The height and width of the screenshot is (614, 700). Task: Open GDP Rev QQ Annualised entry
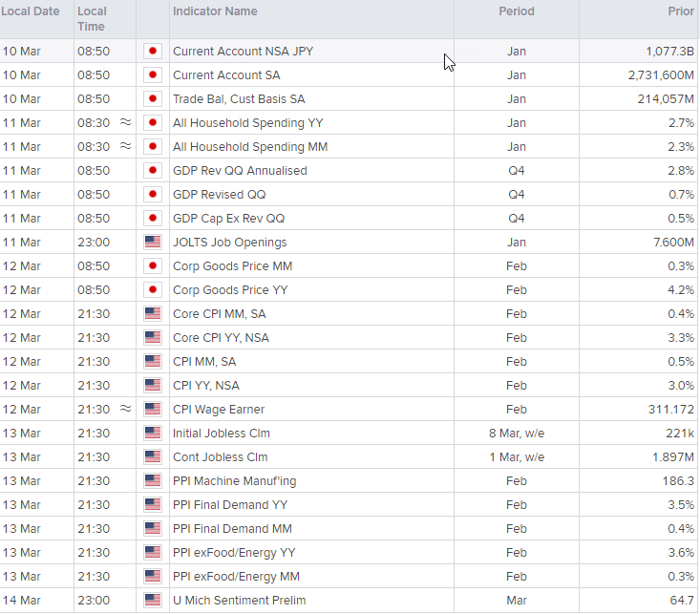coord(240,171)
